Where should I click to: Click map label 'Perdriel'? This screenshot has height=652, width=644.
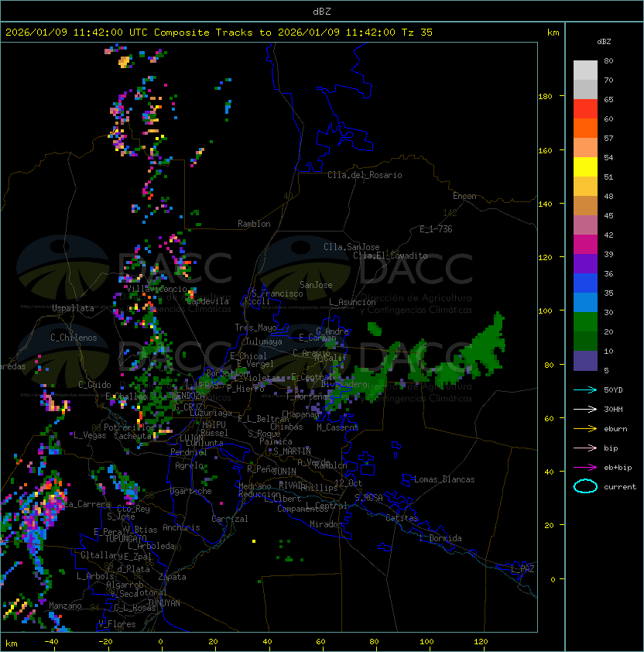pos(188,452)
